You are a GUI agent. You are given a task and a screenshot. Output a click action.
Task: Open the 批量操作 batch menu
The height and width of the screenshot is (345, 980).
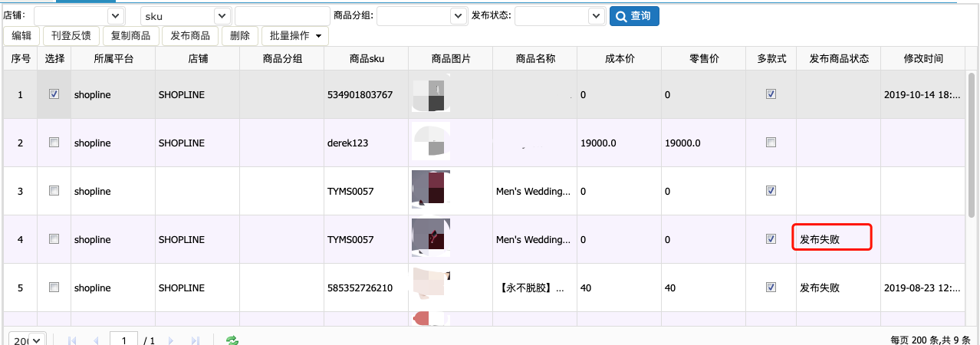click(295, 35)
